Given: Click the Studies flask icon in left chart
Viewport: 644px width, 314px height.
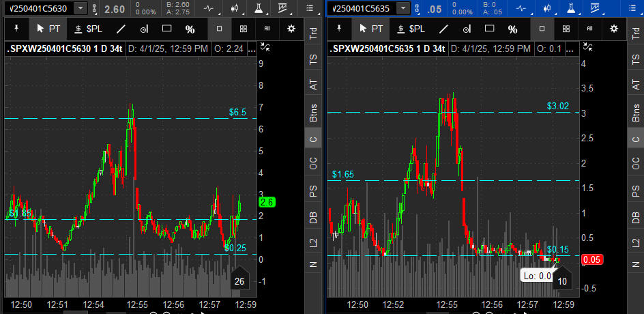Looking at the screenshot, I should click(x=259, y=9).
